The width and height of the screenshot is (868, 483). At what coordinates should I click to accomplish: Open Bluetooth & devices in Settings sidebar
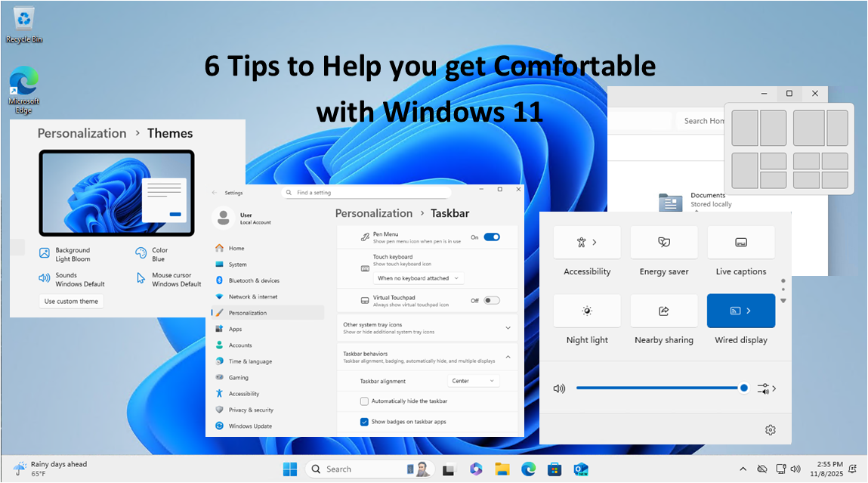tap(252, 280)
